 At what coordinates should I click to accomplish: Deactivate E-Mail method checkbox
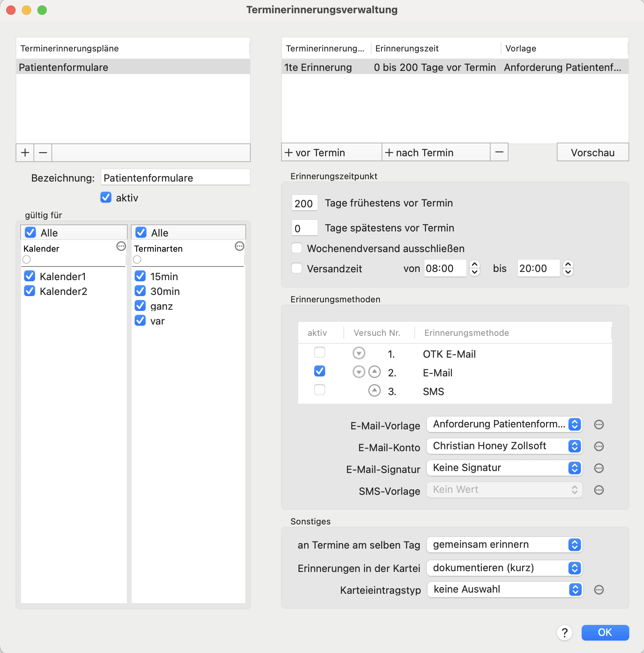320,371
